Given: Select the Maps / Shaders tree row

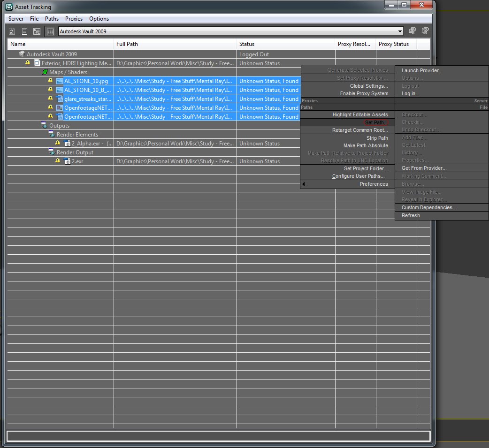Looking at the screenshot, I should pyautogui.click(x=68, y=72).
